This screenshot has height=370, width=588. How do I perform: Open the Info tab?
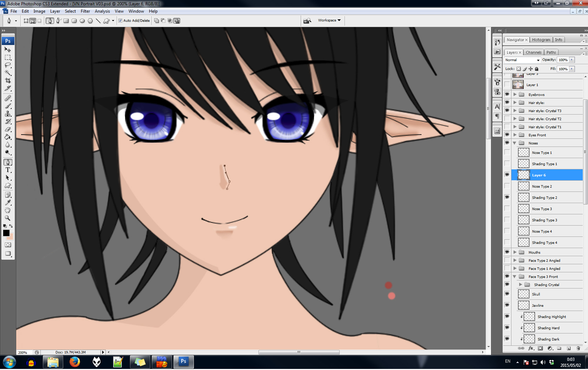click(558, 40)
